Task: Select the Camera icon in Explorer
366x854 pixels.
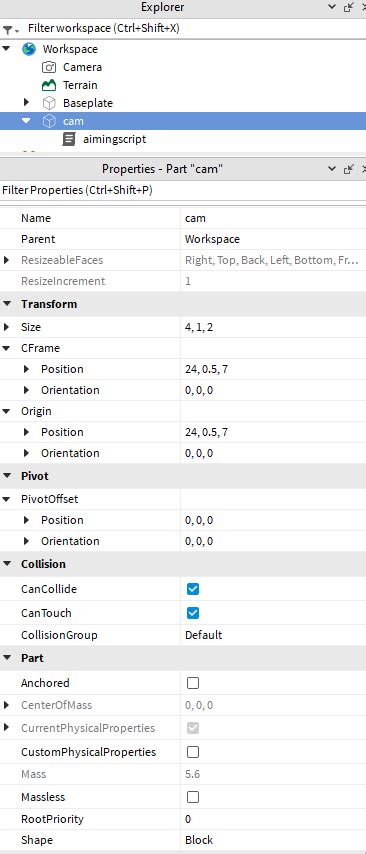Action: pyautogui.click(x=49, y=67)
